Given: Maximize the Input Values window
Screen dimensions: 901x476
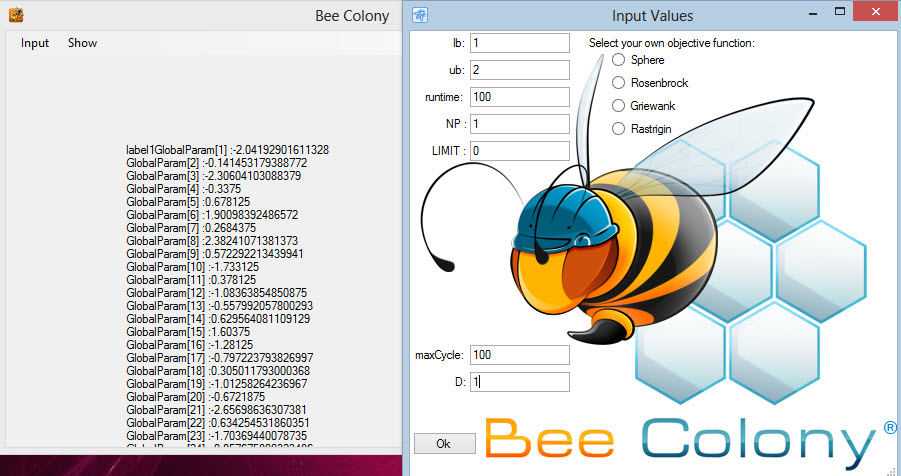Looking at the screenshot, I should tap(840, 12).
